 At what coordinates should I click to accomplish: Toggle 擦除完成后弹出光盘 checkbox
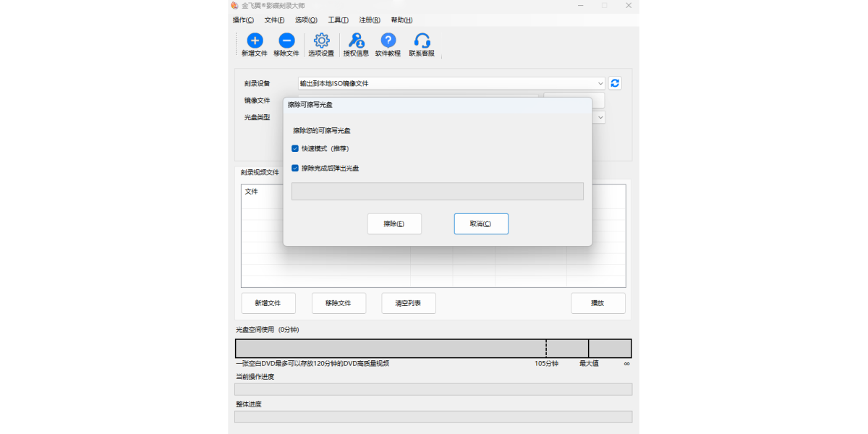click(x=295, y=168)
